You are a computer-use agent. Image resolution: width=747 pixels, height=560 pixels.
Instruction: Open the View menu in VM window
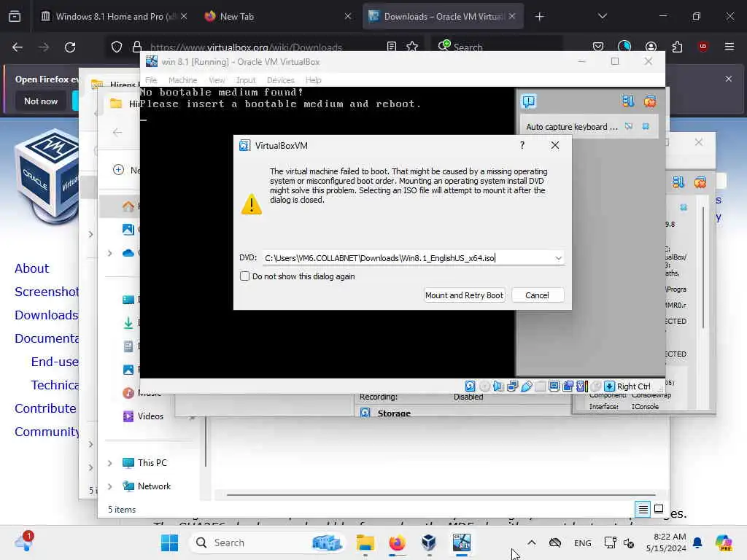pos(217,80)
